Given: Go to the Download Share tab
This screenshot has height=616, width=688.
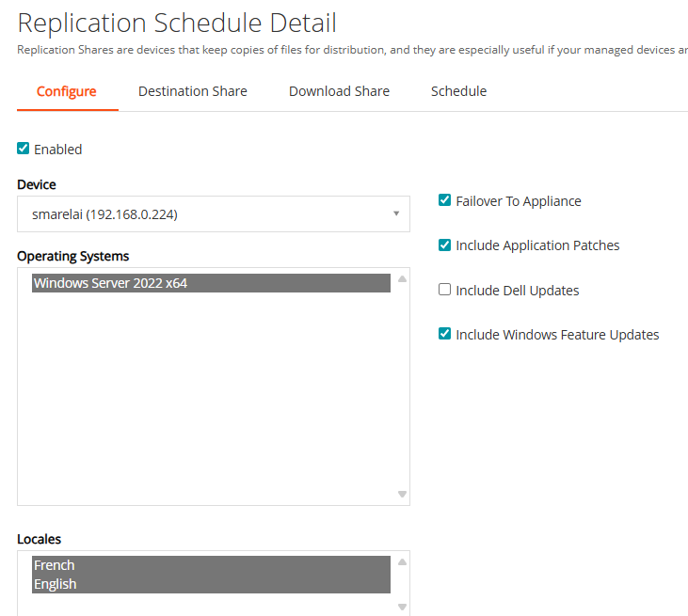Looking at the screenshot, I should click(339, 91).
